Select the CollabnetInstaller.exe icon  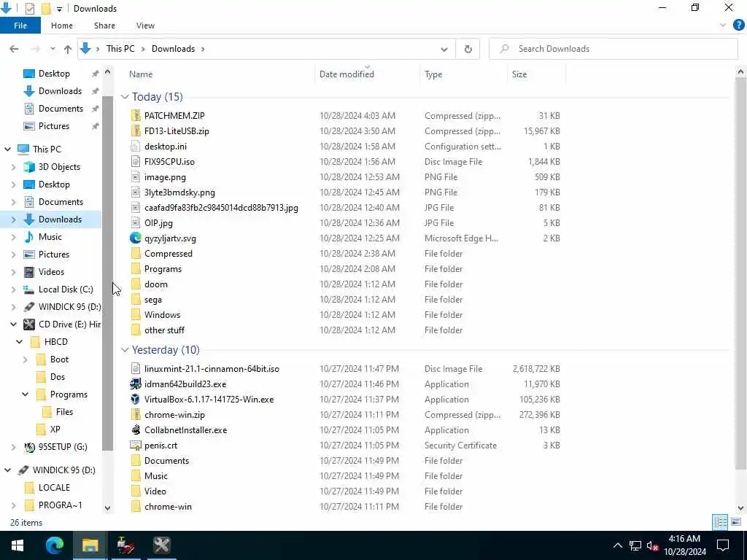tap(136, 430)
